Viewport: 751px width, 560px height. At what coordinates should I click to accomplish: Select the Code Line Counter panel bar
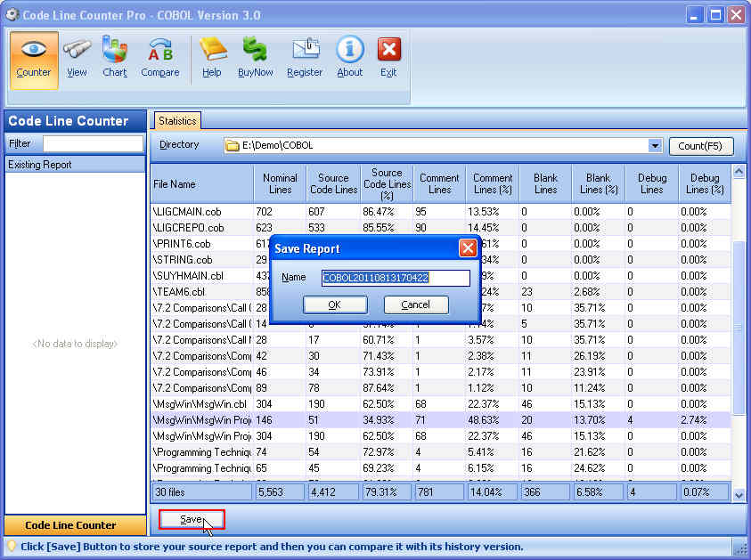click(75, 525)
